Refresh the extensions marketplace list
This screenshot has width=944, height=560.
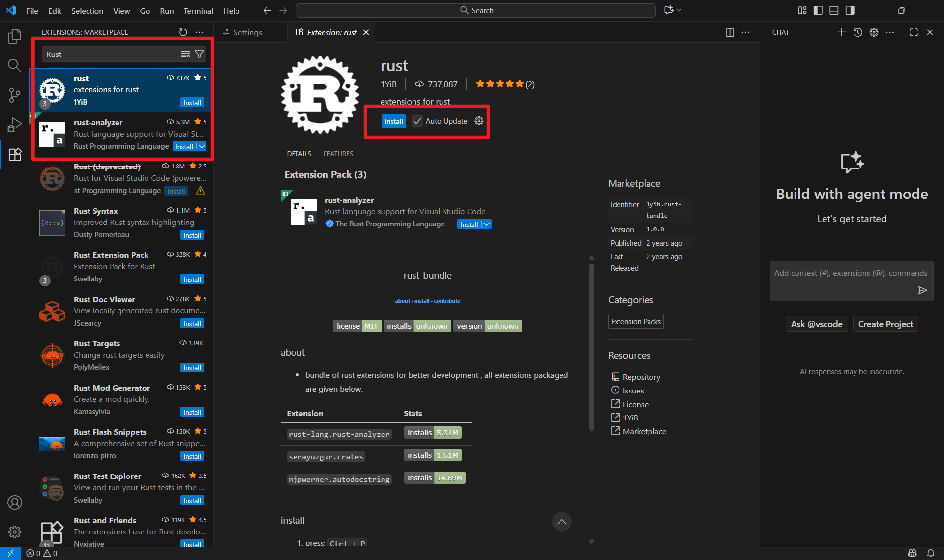(x=183, y=32)
